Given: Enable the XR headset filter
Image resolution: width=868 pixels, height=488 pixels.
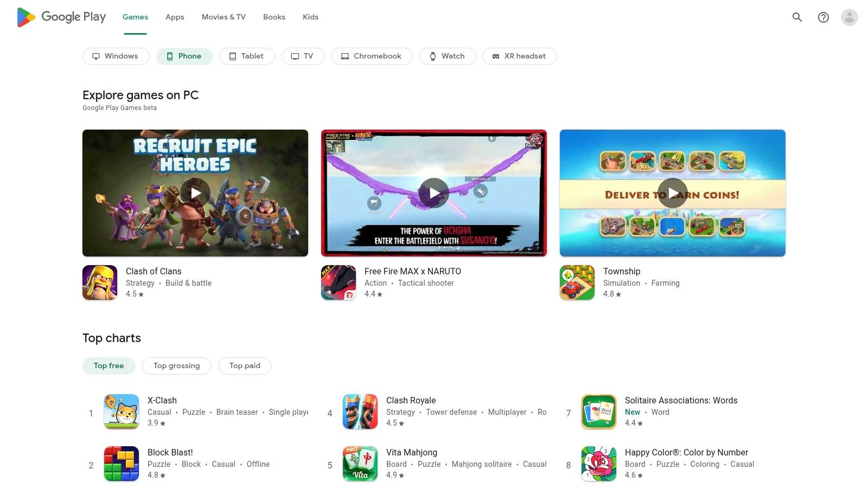Looking at the screenshot, I should (519, 56).
